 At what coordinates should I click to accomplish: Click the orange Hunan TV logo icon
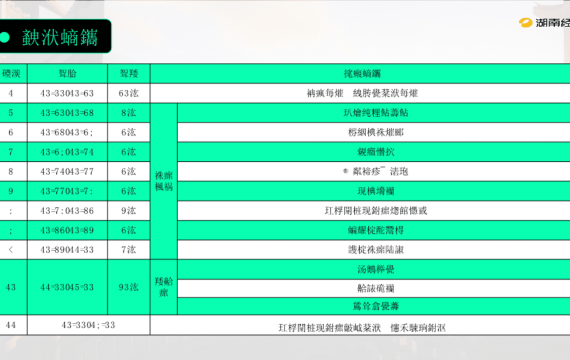(525, 23)
